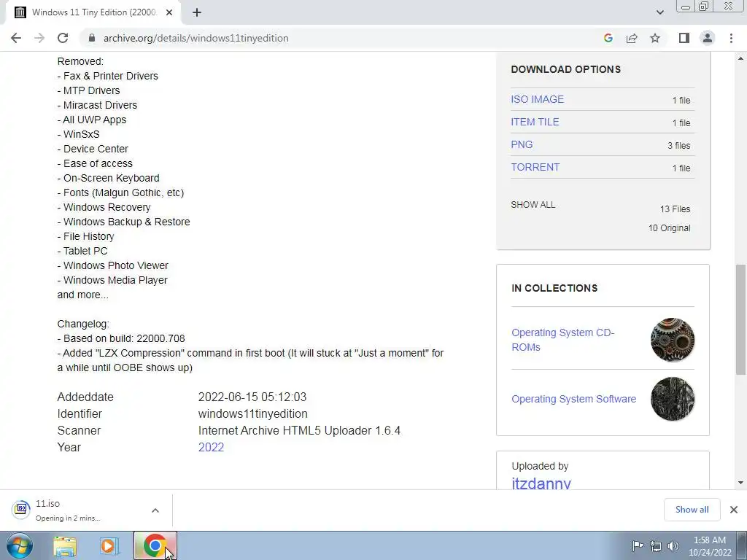
Task: Click the 'Based on build: 22000.708' line
Action: click(x=121, y=338)
